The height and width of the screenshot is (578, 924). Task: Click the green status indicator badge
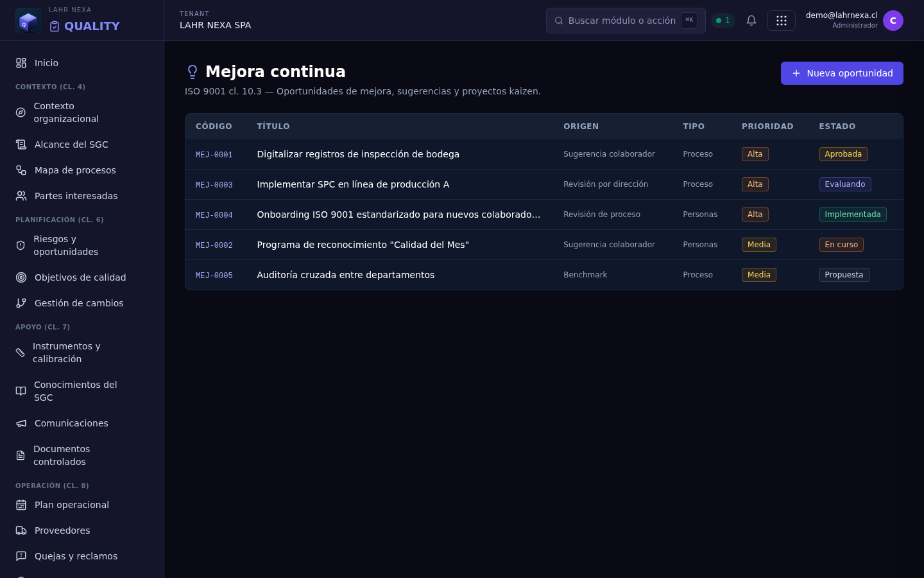tap(723, 21)
